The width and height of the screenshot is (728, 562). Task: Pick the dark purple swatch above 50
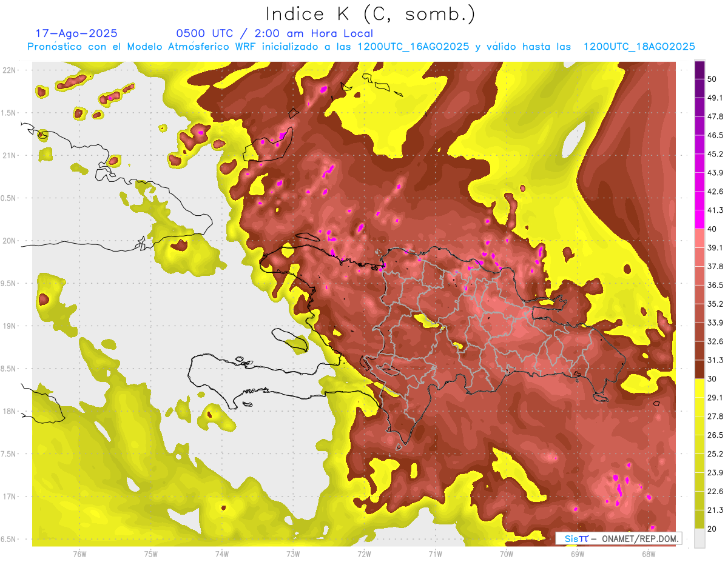(699, 70)
